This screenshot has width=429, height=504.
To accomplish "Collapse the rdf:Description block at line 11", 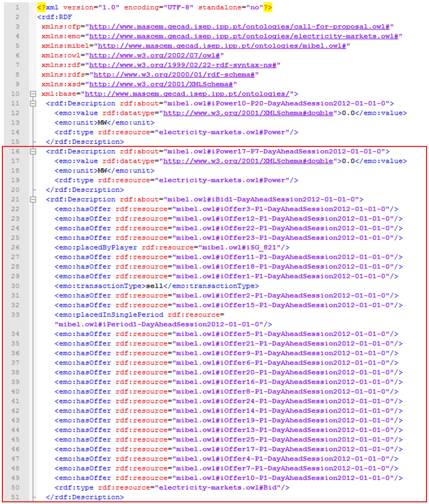I will (x=33, y=103).
